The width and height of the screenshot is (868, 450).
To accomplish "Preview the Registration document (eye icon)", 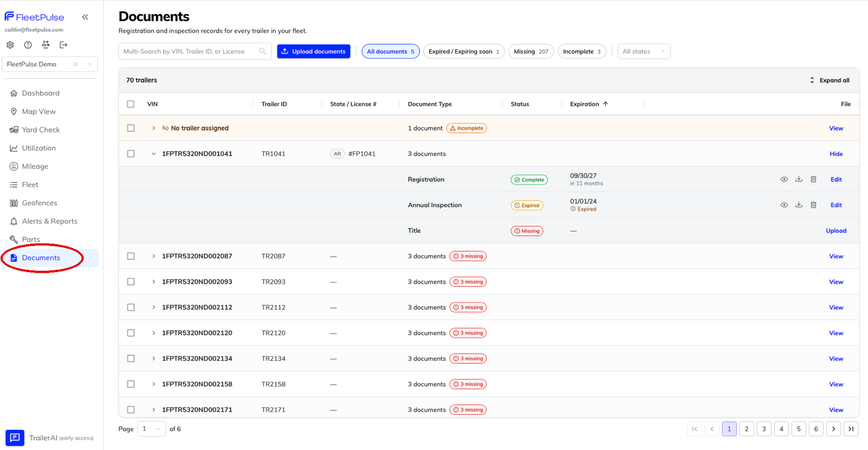I will click(x=784, y=180).
